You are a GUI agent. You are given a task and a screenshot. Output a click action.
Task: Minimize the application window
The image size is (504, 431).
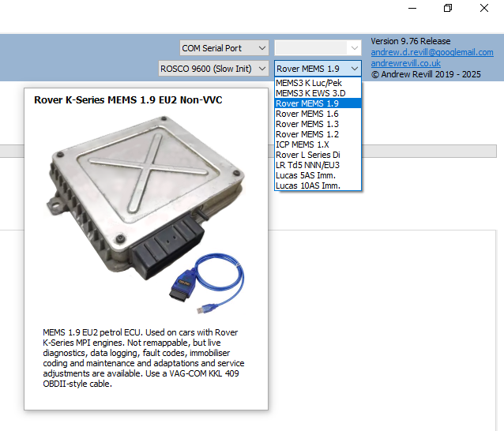click(x=412, y=9)
